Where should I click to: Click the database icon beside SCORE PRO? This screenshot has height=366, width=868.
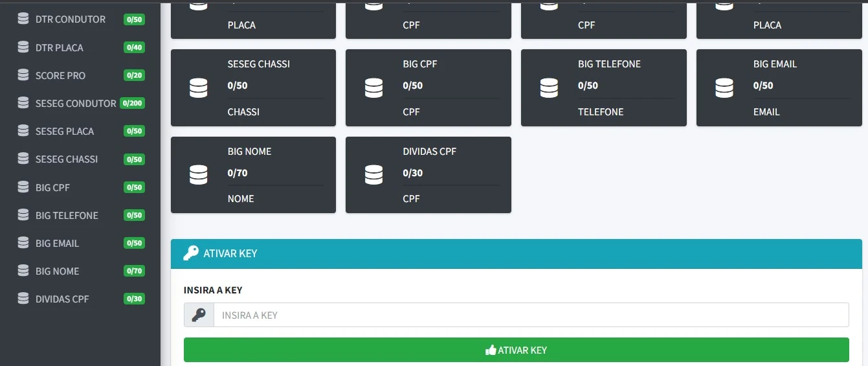[x=23, y=75]
